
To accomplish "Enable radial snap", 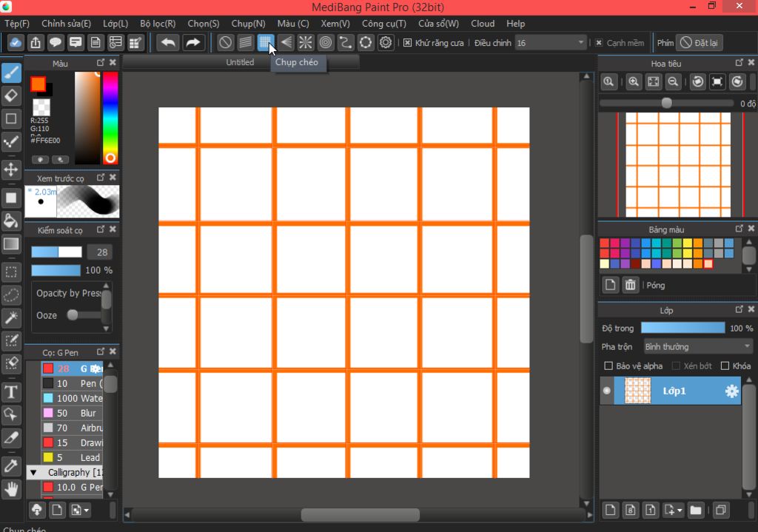I will [306, 42].
